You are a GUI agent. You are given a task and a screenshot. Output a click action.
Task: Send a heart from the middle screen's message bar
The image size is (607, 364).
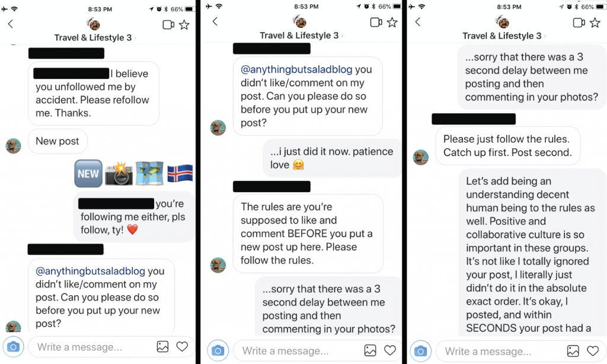tap(390, 351)
